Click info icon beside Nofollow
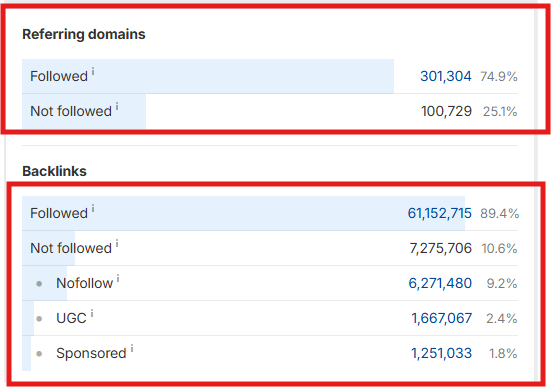Screen dimensions: 552x388 tap(118, 279)
